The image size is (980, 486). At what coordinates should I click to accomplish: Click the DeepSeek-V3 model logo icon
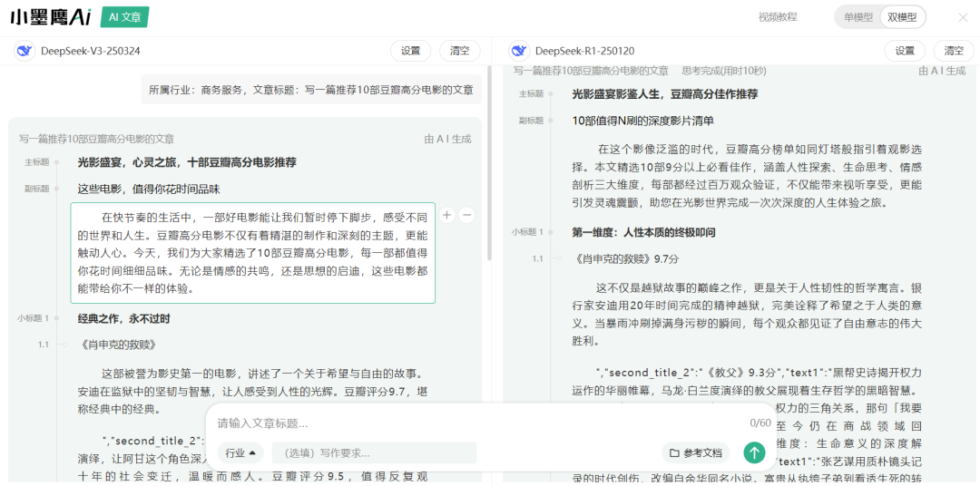[24, 51]
